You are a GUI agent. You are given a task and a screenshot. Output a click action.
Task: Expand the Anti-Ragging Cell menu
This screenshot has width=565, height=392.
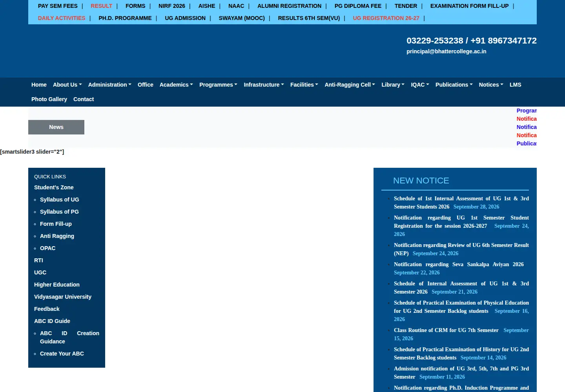(x=350, y=85)
